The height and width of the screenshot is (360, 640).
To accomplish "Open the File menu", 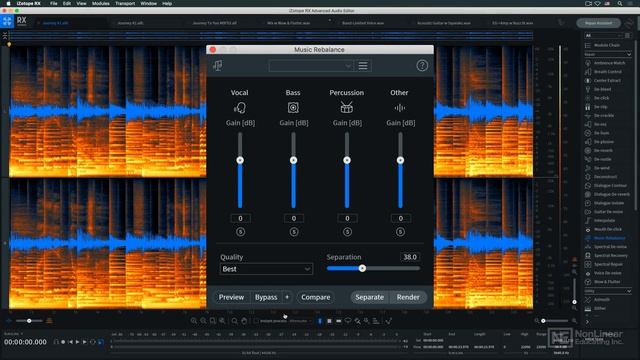I will pos(53,3).
